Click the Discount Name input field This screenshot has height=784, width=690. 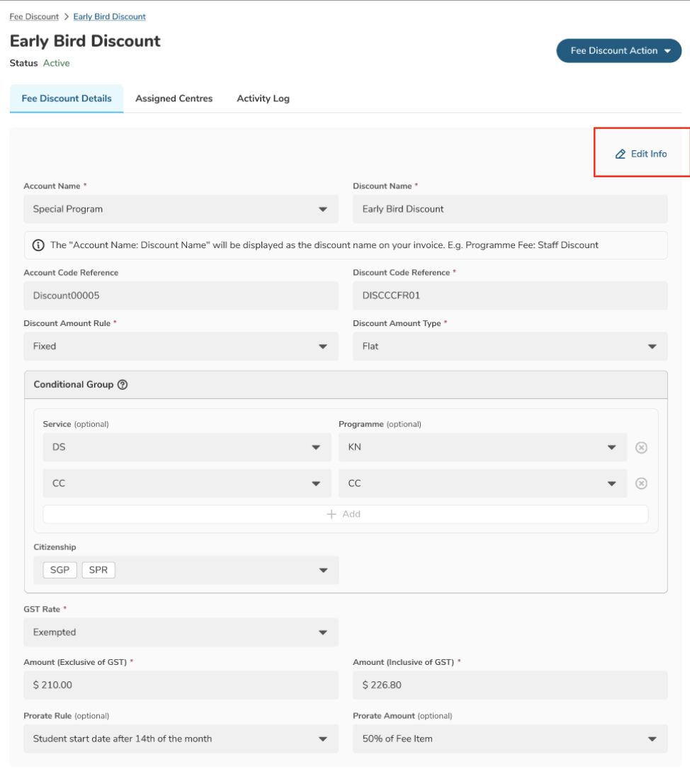pos(510,209)
